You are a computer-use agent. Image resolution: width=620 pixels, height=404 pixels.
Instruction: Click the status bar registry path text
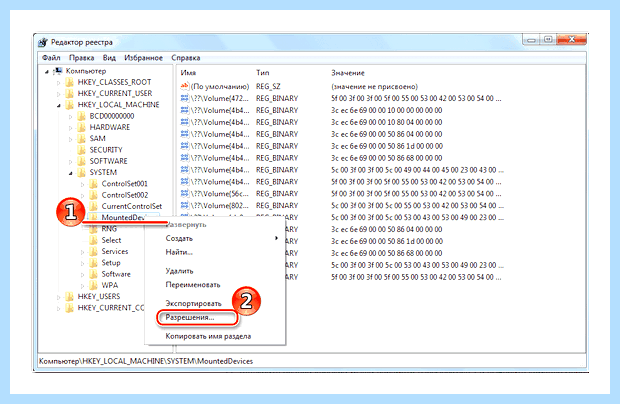[146, 361]
